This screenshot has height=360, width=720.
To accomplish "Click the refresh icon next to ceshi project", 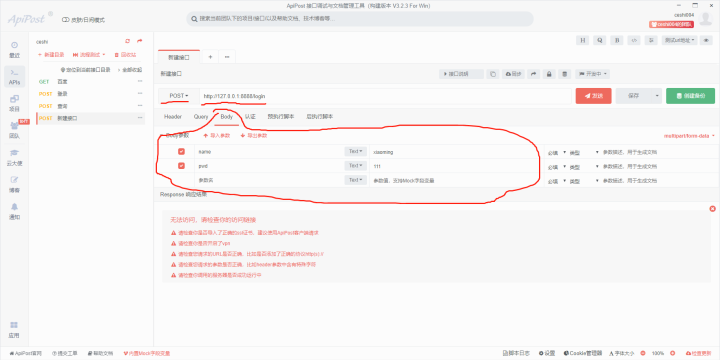I will tap(128, 41).
